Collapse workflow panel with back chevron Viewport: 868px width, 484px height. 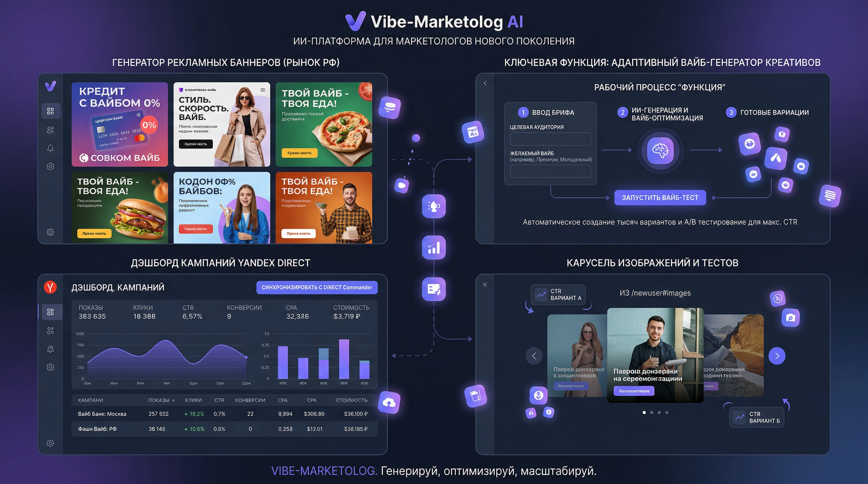point(485,84)
